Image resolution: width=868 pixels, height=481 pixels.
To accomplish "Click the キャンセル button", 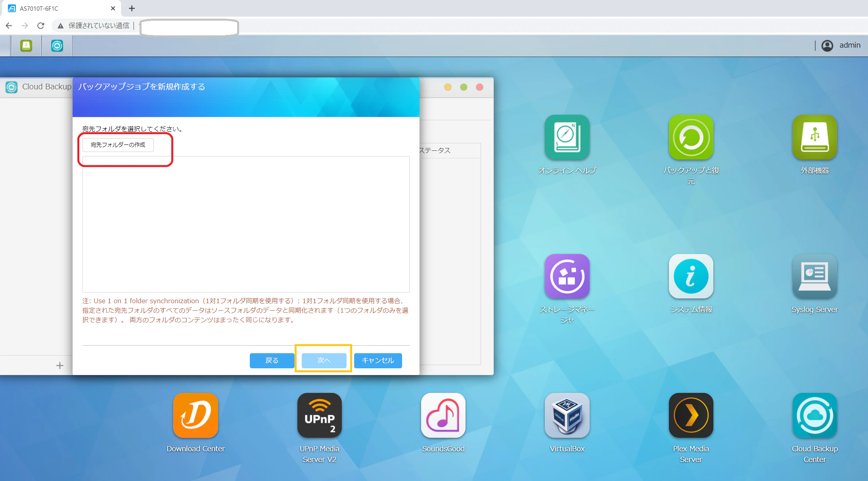I will pyautogui.click(x=378, y=360).
